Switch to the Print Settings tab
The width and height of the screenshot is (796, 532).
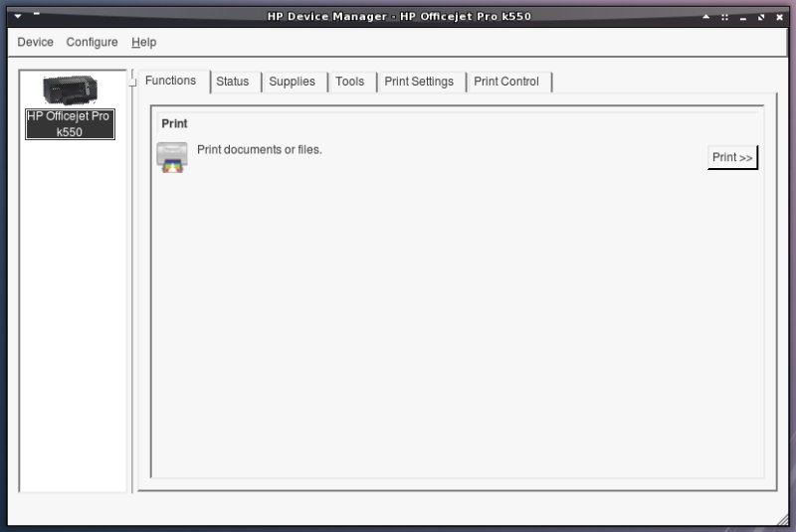(x=419, y=82)
